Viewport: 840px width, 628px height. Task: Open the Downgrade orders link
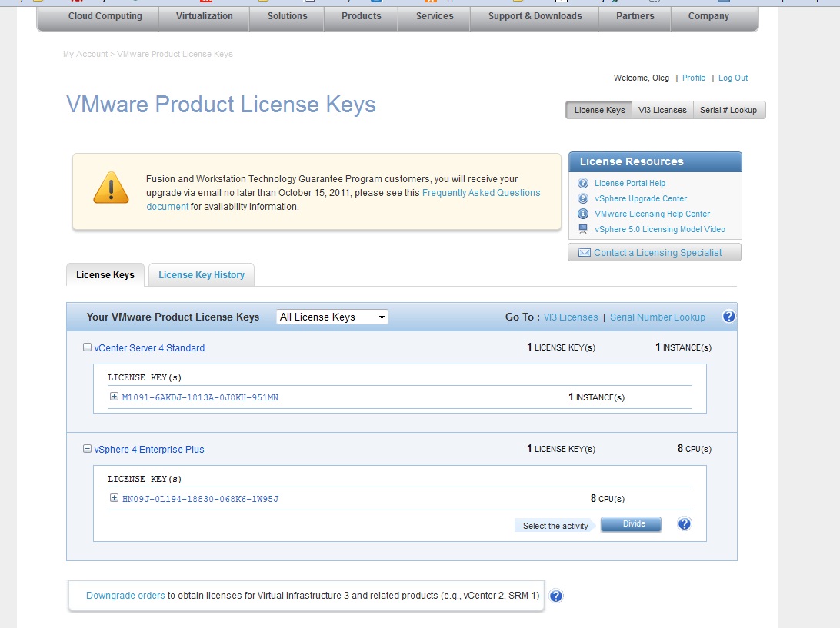pos(125,596)
